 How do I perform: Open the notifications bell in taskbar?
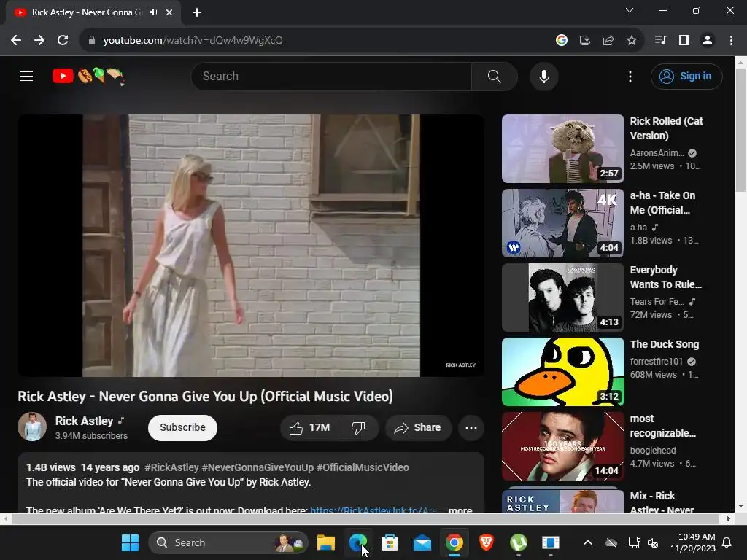[727, 542]
